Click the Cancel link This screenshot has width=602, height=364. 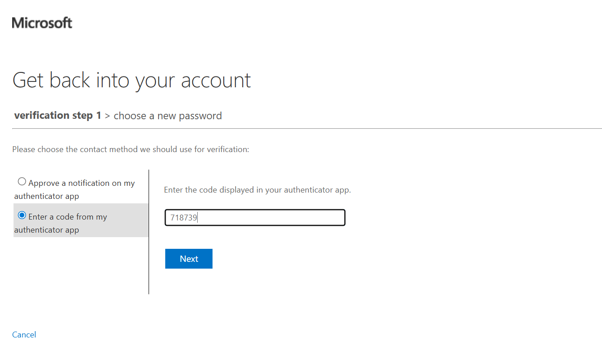click(x=24, y=335)
